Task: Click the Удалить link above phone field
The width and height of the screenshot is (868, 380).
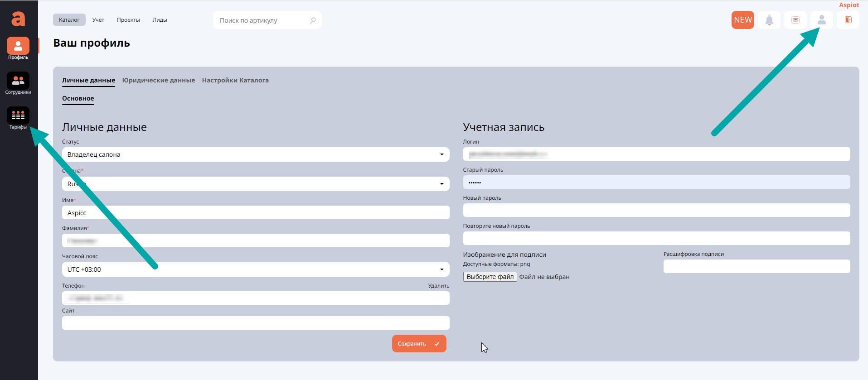Action: click(438, 286)
